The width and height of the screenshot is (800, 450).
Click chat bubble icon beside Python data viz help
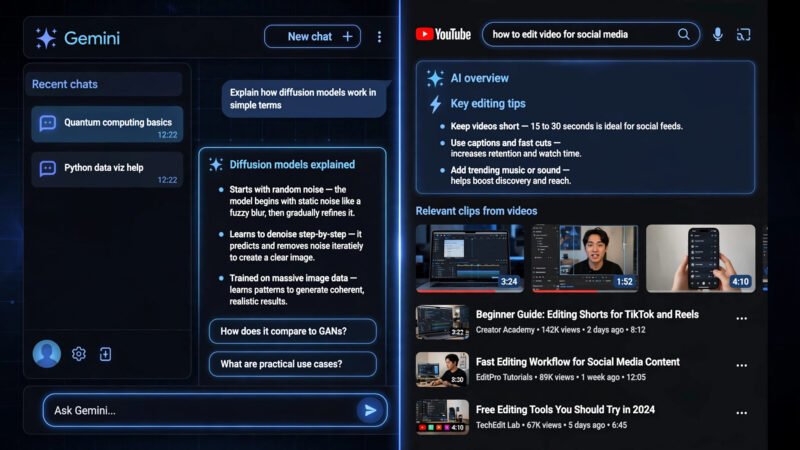click(x=47, y=168)
